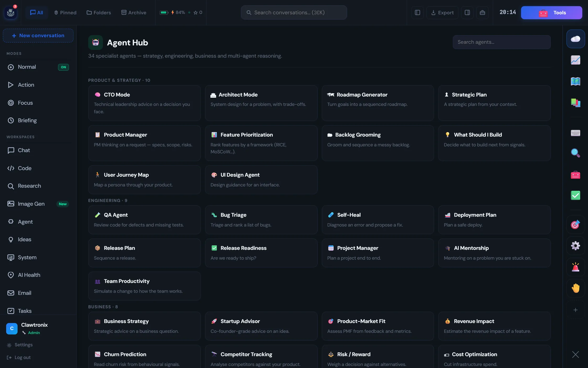The width and height of the screenshot is (588, 368).
Task: Click the red siren alarm icon
Action: pyautogui.click(x=575, y=267)
